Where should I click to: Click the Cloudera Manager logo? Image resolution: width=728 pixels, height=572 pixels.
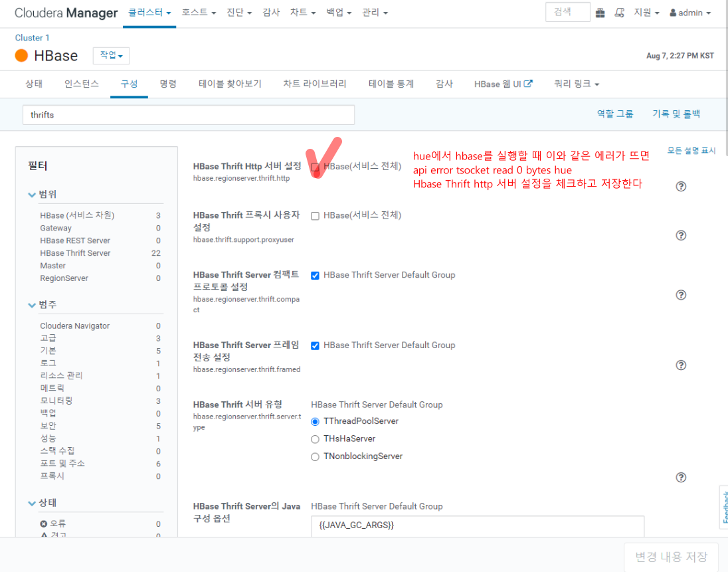(x=66, y=13)
